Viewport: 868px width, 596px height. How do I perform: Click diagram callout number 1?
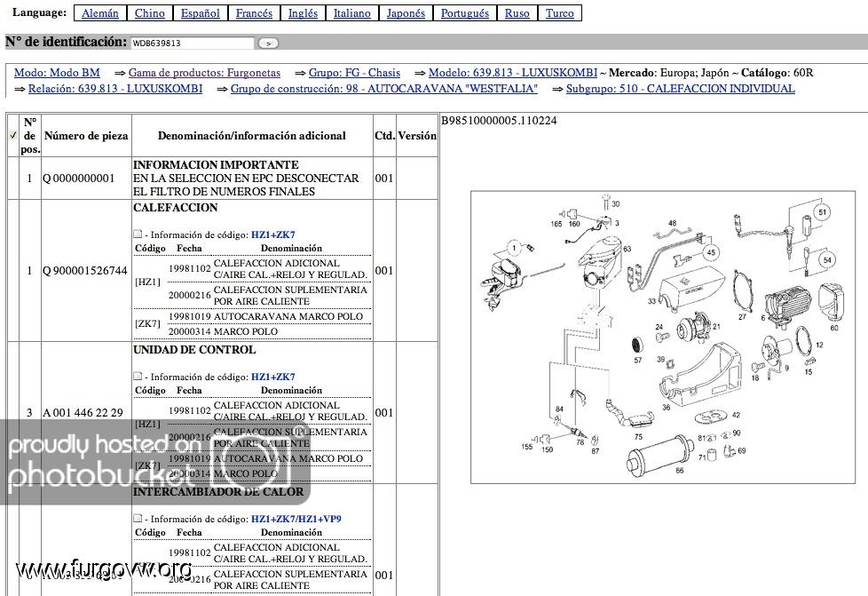[x=514, y=248]
